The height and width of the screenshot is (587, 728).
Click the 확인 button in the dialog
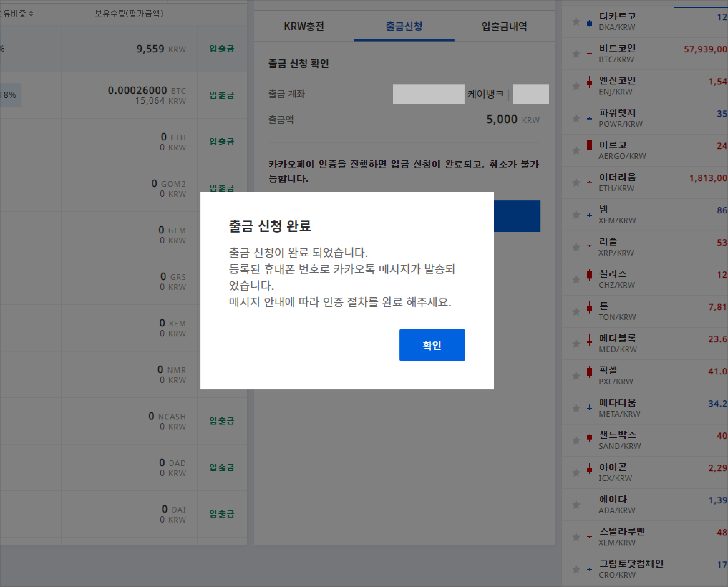pos(432,345)
